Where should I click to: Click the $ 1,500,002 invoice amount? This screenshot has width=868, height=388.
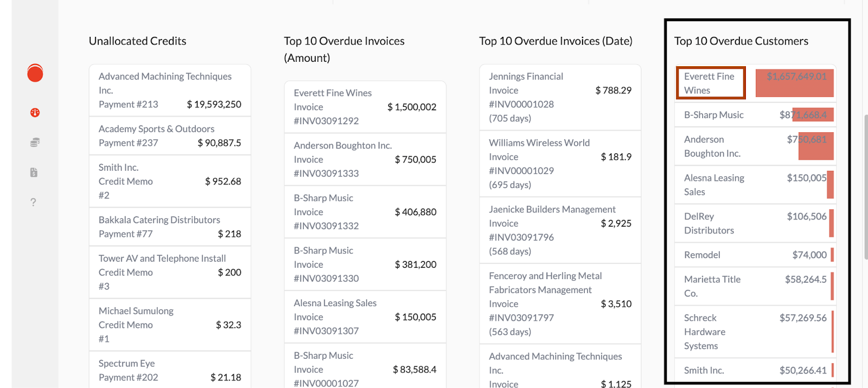412,107
